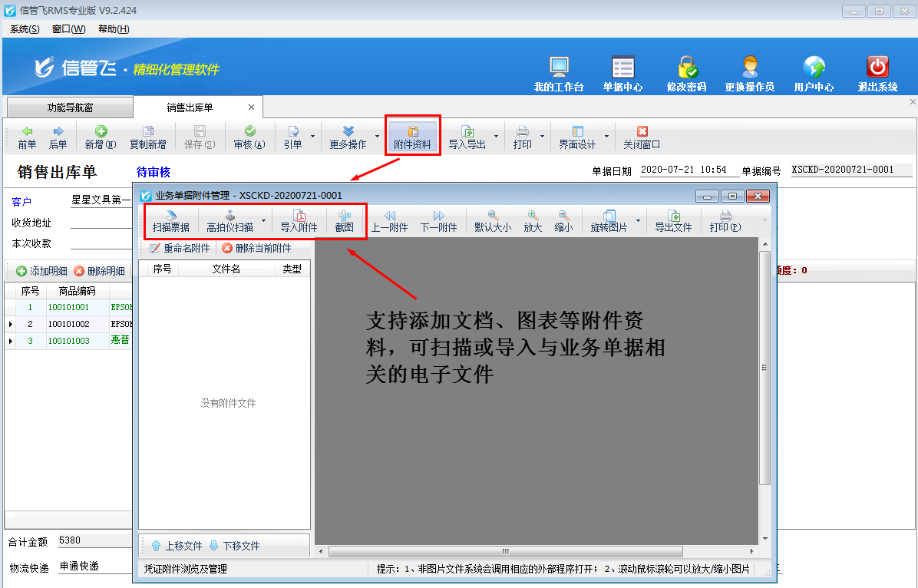
Task: Click 下移文件 move down button
Action: click(x=234, y=546)
